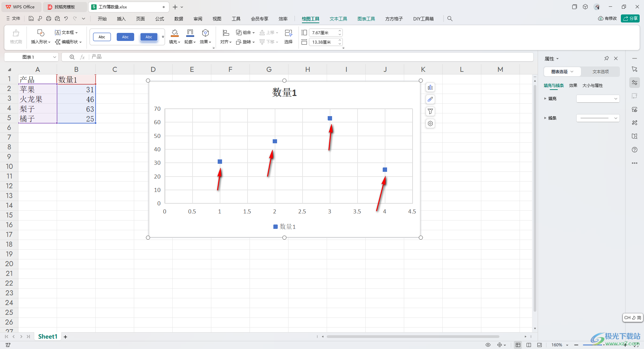
Task: Expand the Line (线条) section triangle
Action: click(x=545, y=118)
